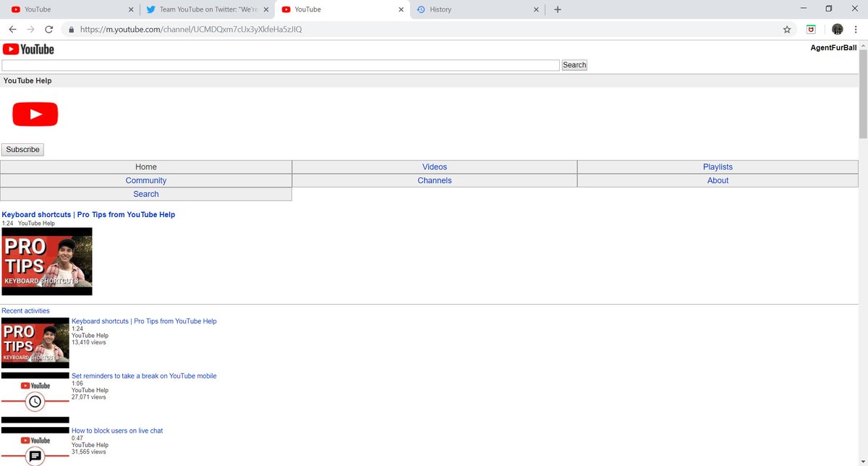Click the page vertical scrollbar thumb
The image size is (868, 466).
click(x=863, y=94)
